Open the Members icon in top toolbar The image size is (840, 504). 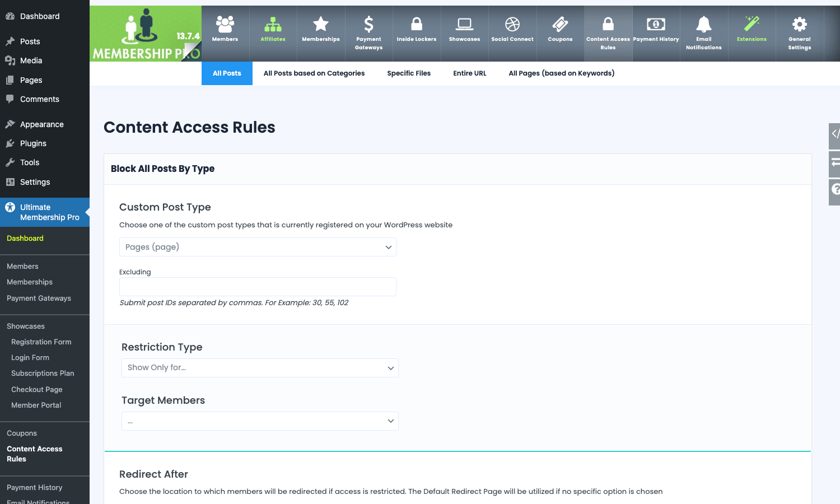tap(225, 24)
